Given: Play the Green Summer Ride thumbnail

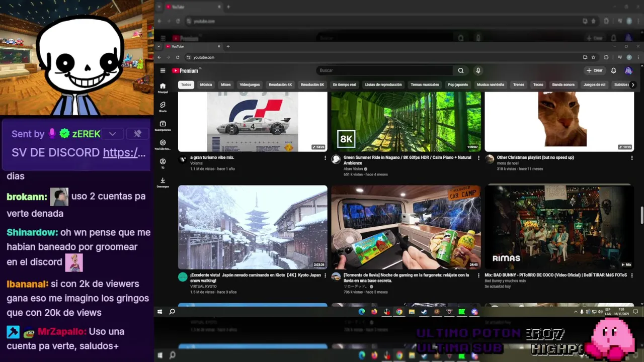Looking at the screenshot, I should pyautogui.click(x=406, y=121).
